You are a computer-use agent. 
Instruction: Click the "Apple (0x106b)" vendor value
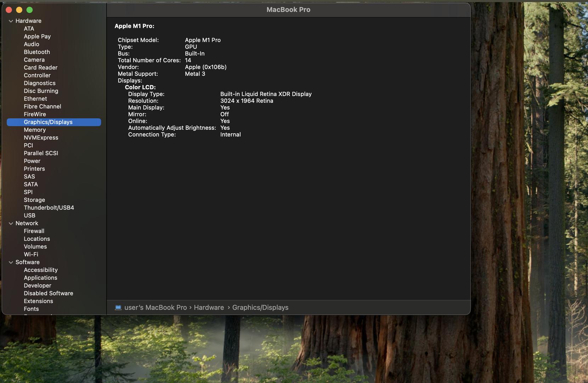tap(206, 67)
